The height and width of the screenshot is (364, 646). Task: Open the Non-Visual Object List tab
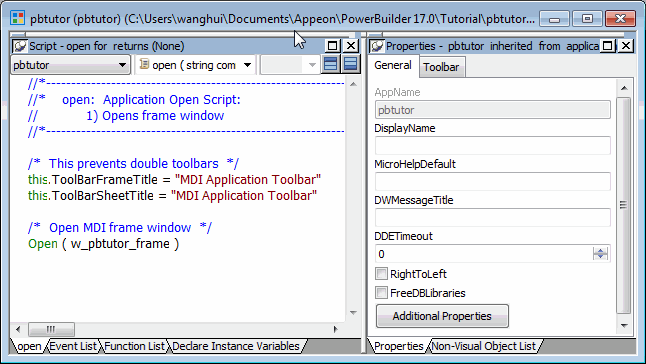click(x=484, y=346)
